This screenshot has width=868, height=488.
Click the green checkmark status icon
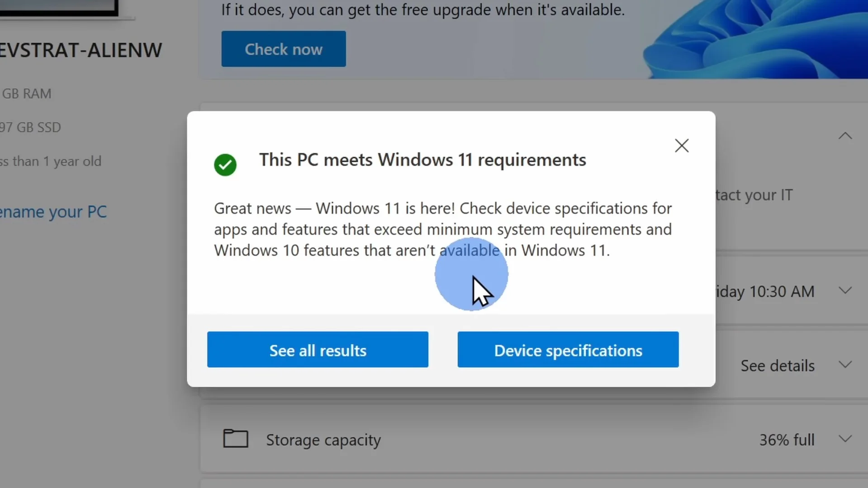pyautogui.click(x=225, y=164)
